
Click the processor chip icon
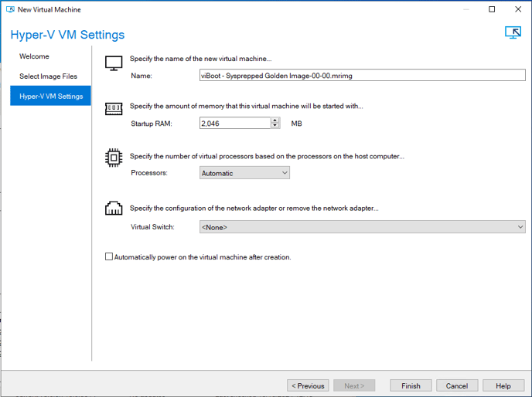(x=114, y=158)
